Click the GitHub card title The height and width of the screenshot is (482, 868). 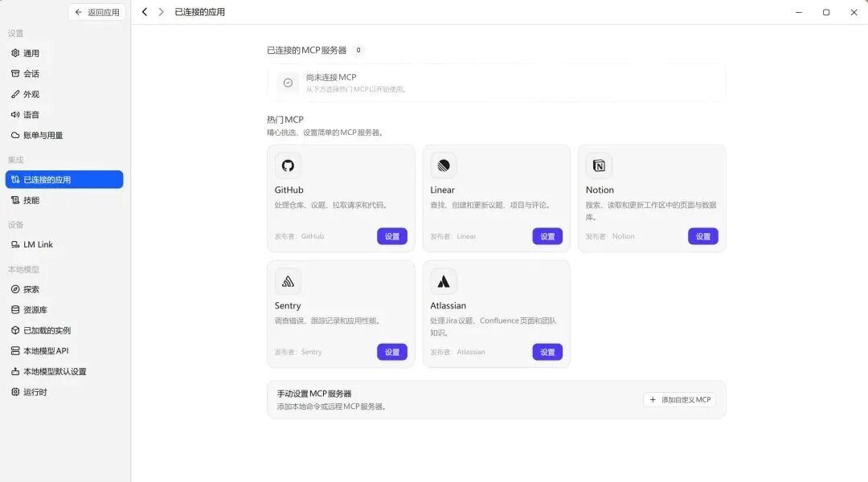(289, 190)
